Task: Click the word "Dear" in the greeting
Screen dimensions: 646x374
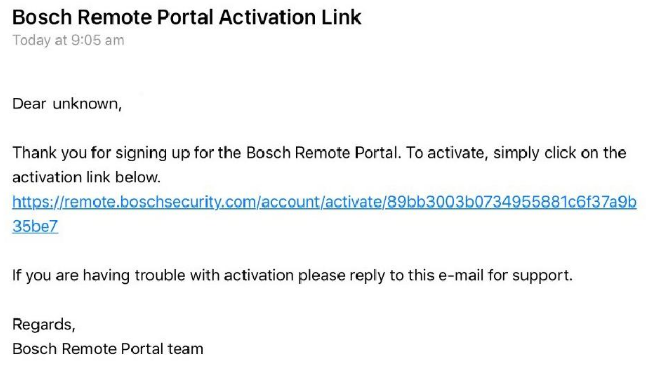Action: tap(29, 104)
